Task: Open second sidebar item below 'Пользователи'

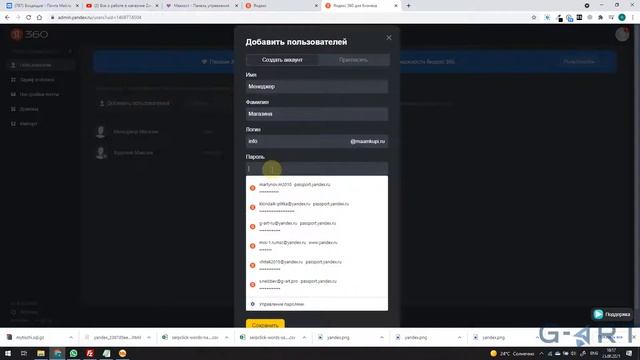Action: [37, 80]
